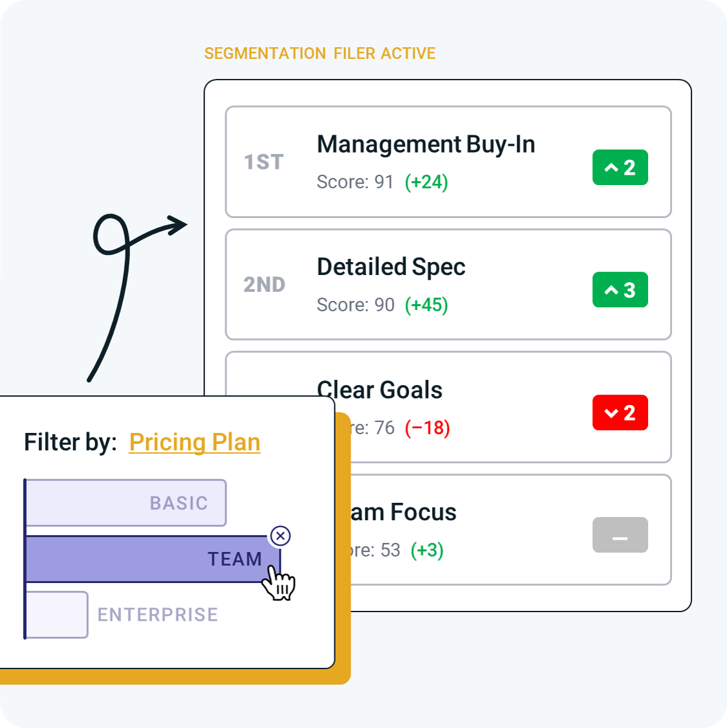The height and width of the screenshot is (728, 727).
Task: Open the Pricing Plan filter link
Action: (195, 442)
